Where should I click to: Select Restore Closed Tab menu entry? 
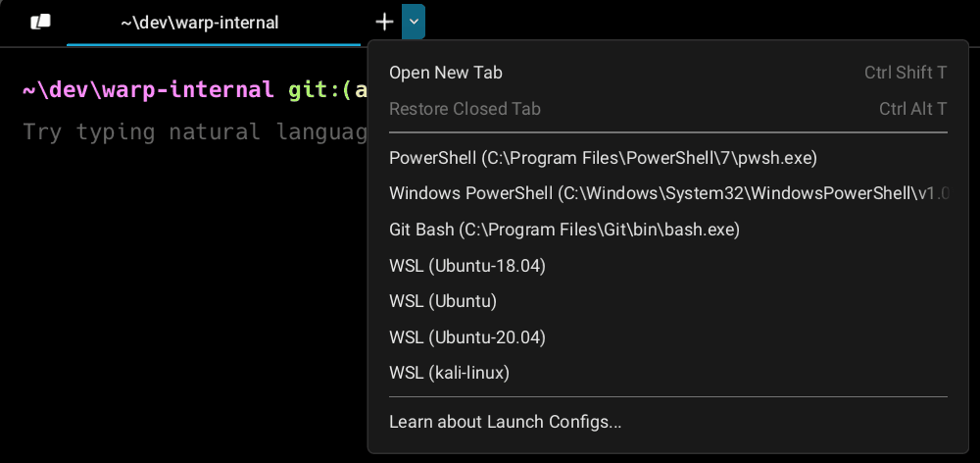click(x=465, y=109)
